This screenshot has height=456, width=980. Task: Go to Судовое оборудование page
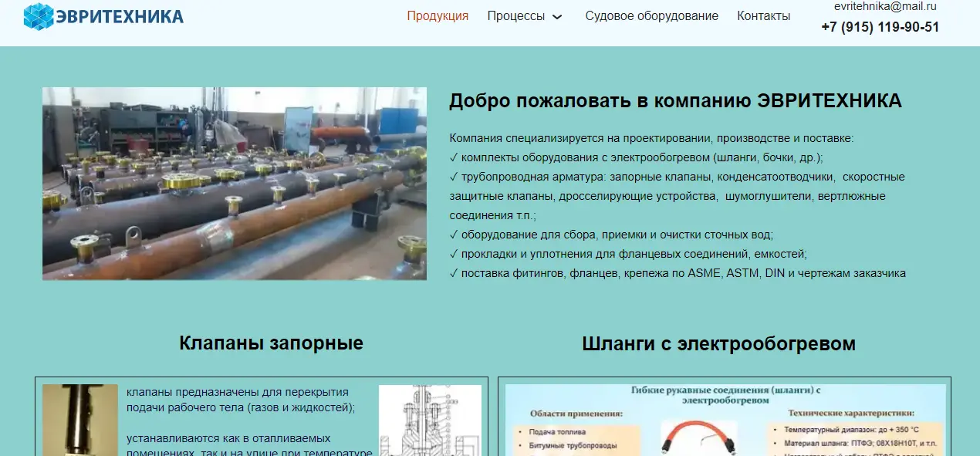click(x=651, y=15)
